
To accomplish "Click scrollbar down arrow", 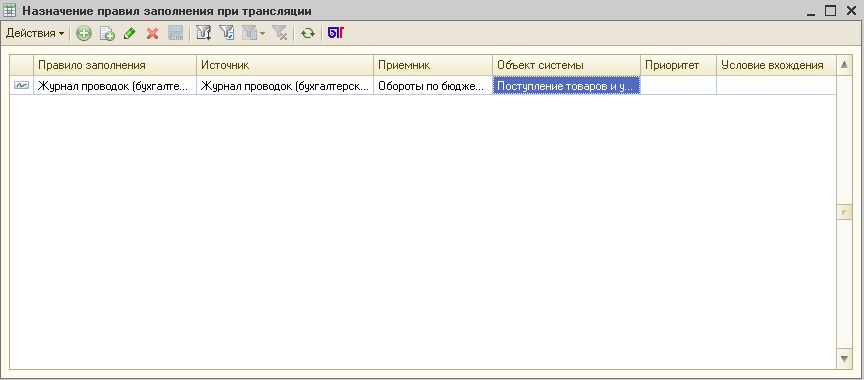I will click(844, 359).
